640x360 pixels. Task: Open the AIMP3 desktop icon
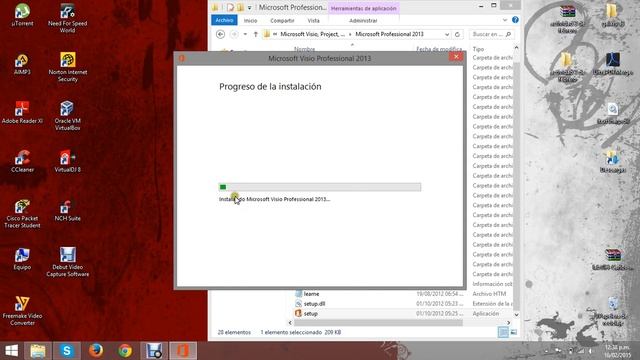[22, 64]
